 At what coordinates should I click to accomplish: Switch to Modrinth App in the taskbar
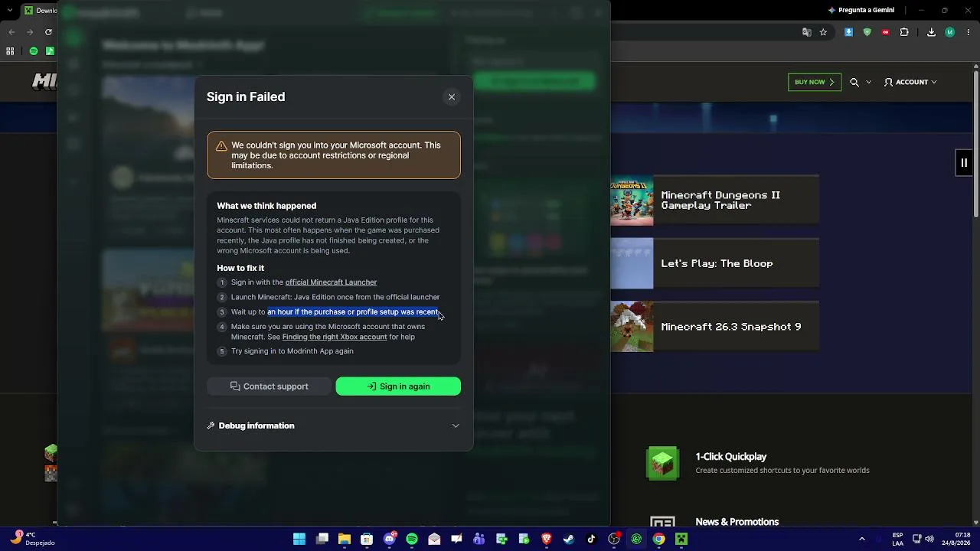[x=636, y=539]
